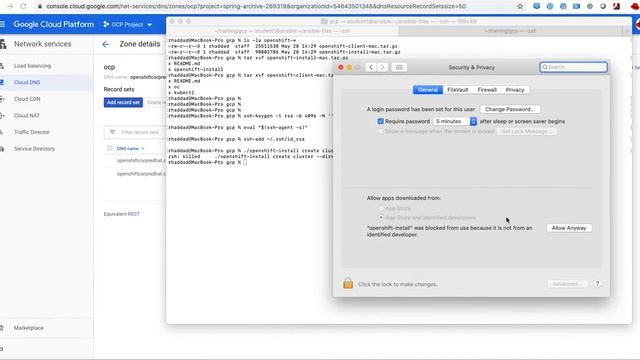
Task: Click the Network services header icon
Action: (3, 44)
